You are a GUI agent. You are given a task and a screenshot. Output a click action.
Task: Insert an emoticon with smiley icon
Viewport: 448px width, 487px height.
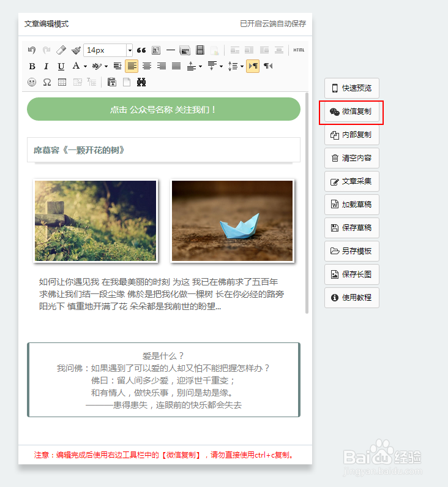click(32, 82)
